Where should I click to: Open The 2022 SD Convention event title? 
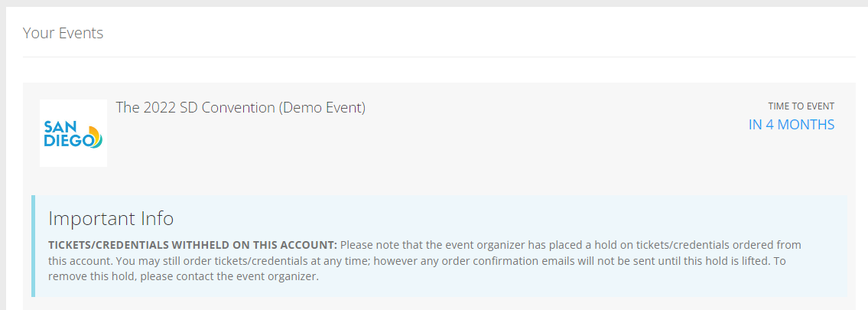click(240, 107)
